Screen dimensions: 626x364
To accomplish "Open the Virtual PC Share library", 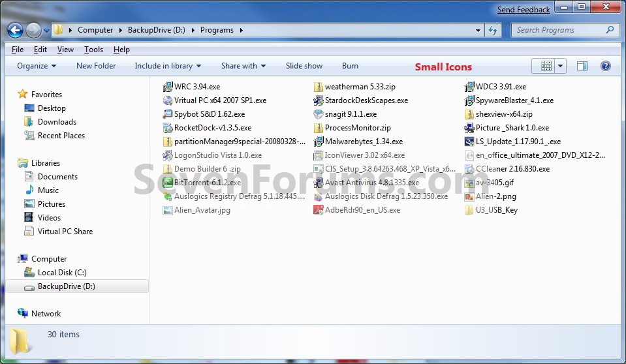I will pos(65,232).
